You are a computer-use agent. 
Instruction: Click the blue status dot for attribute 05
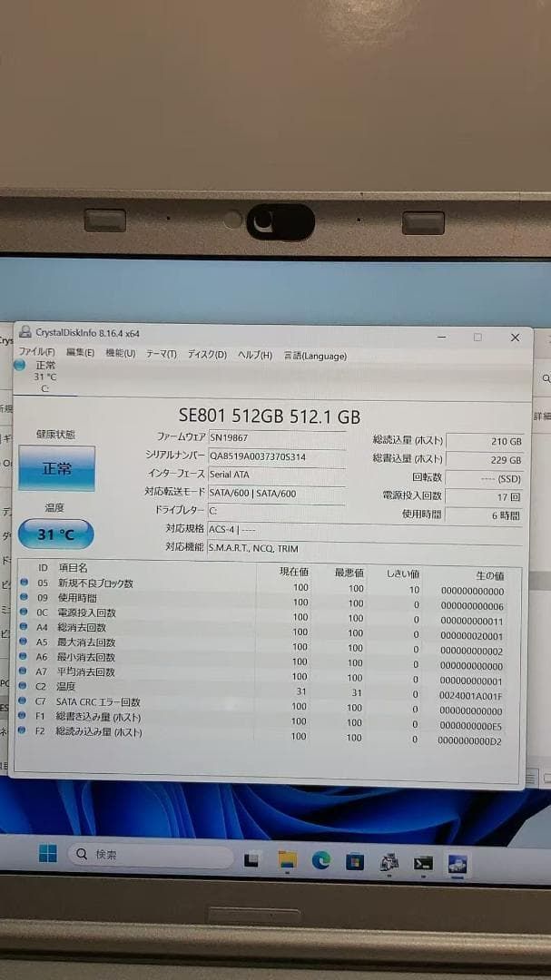(x=24, y=582)
